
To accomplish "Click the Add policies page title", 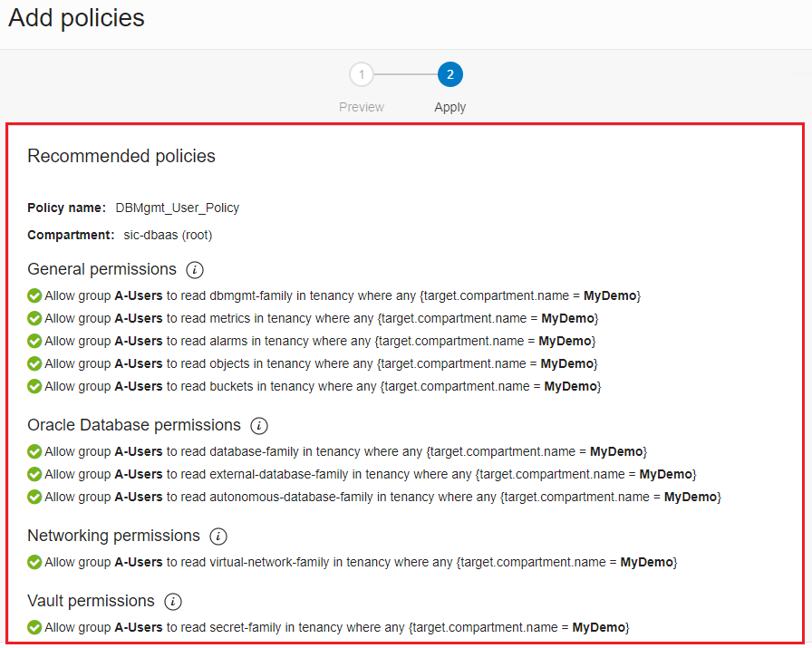I will [75, 18].
